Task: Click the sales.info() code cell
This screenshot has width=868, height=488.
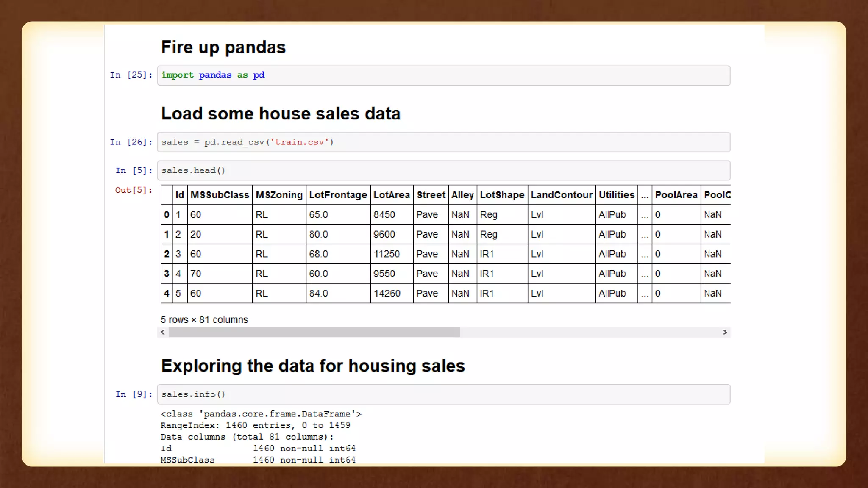Action: point(443,394)
